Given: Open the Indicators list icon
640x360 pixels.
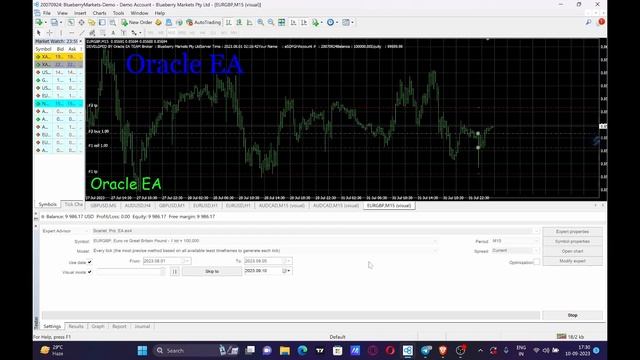Looking at the screenshot, I should [x=315, y=22].
